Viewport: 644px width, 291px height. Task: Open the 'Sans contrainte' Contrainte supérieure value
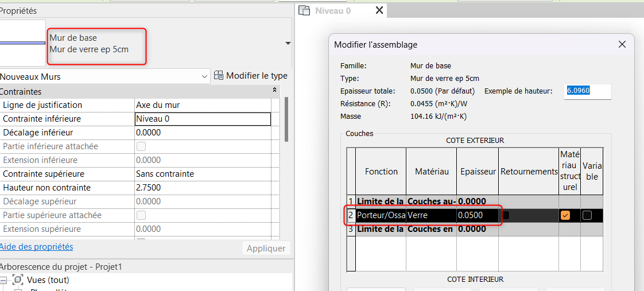[x=203, y=174]
